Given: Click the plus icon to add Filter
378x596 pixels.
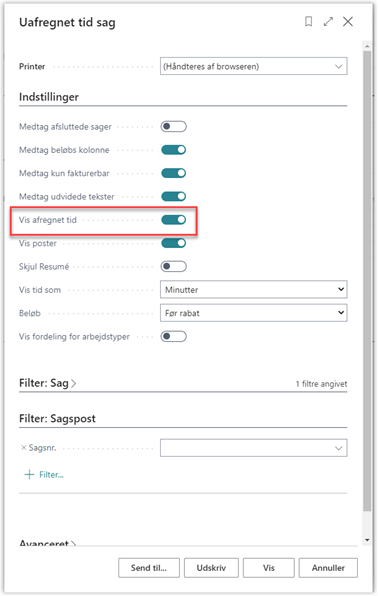Looking at the screenshot, I should pos(29,474).
